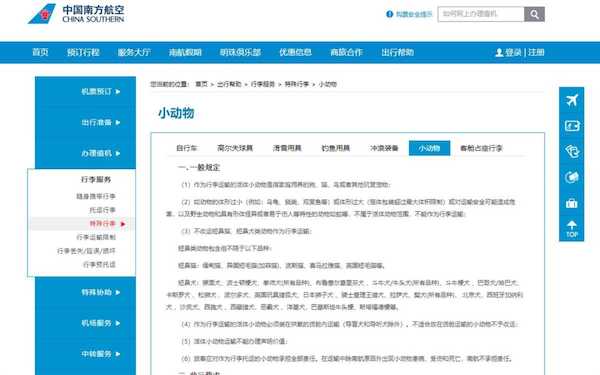This screenshot has height=375, width=600.
Task: Click 特殊行李 in the breadcrumb
Action: 297,84
